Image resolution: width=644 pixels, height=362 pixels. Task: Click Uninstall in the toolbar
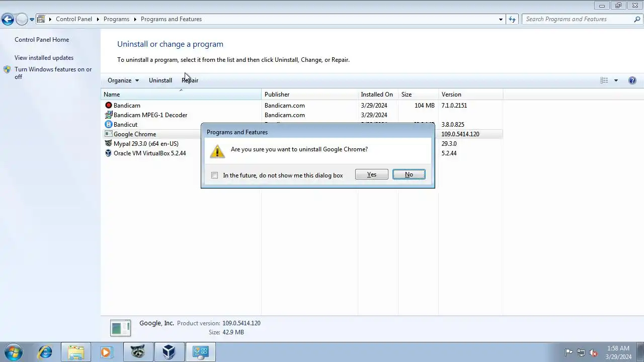click(x=160, y=80)
